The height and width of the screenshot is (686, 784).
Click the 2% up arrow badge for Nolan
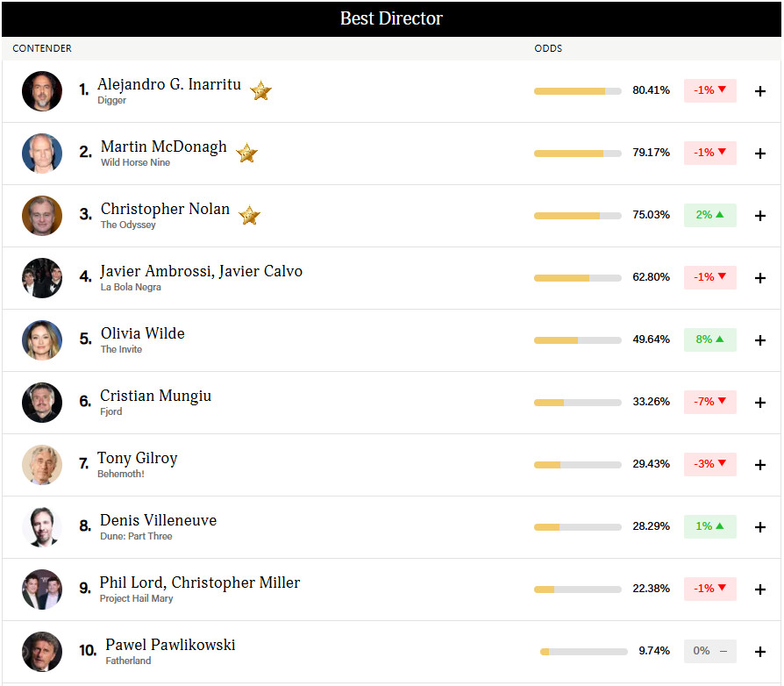coord(710,215)
